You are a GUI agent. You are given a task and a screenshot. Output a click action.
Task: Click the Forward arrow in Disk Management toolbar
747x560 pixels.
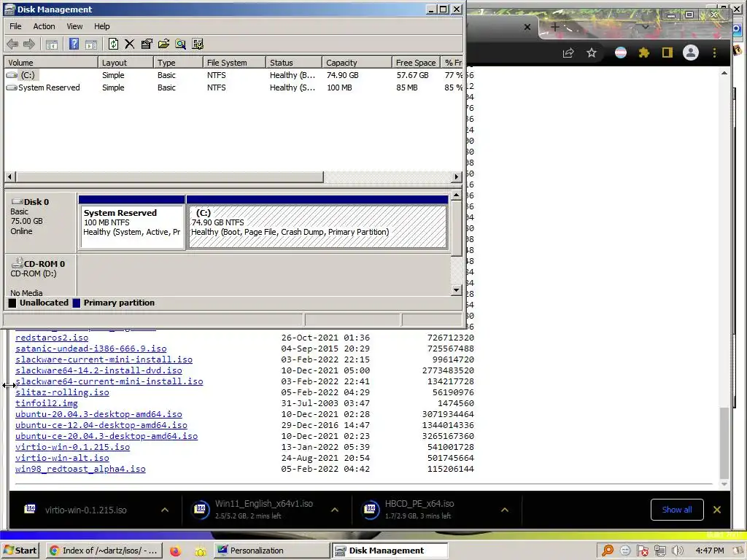coord(29,44)
